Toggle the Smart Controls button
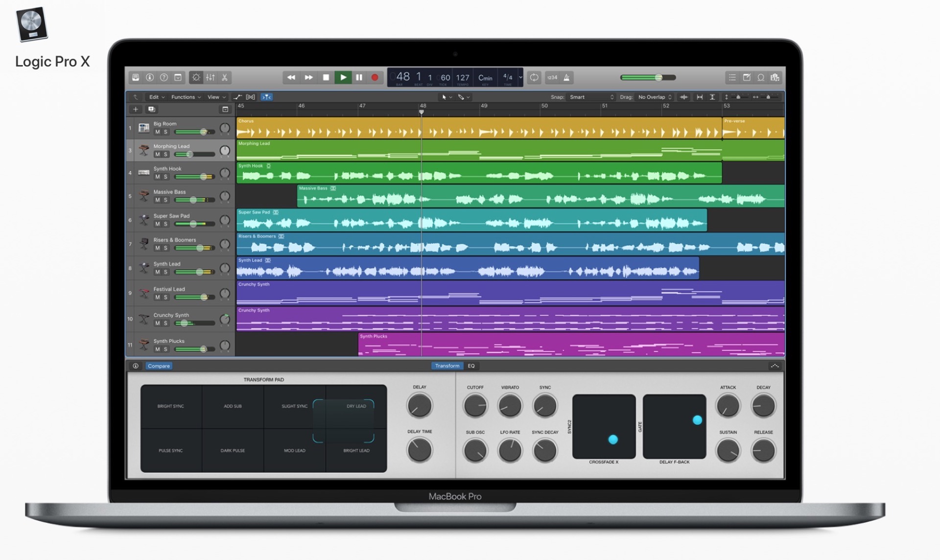The height and width of the screenshot is (560, 940). coord(196,77)
